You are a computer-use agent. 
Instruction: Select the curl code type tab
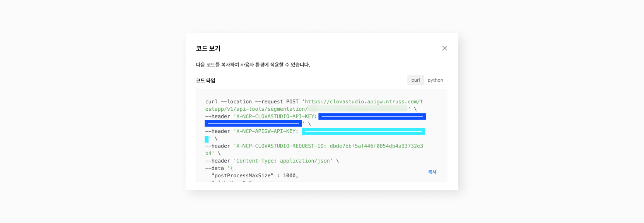pyautogui.click(x=415, y=80)
